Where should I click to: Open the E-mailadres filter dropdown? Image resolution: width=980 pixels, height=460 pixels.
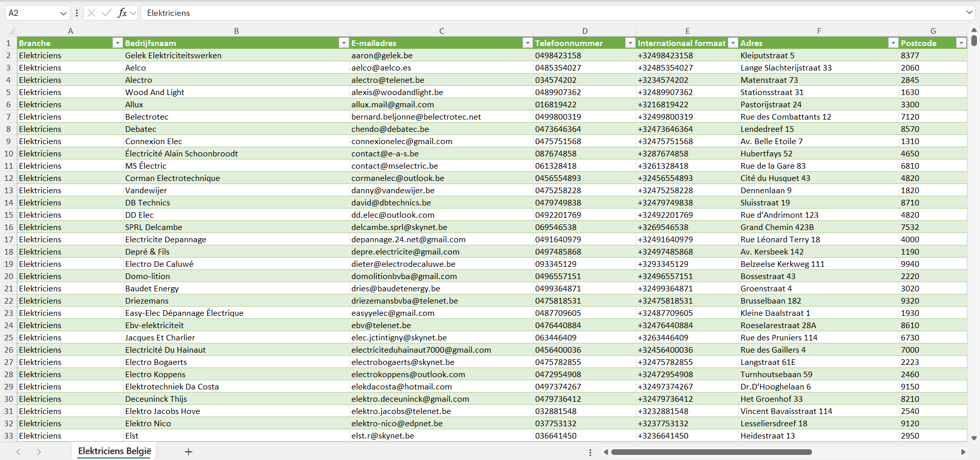pos(528,43)
